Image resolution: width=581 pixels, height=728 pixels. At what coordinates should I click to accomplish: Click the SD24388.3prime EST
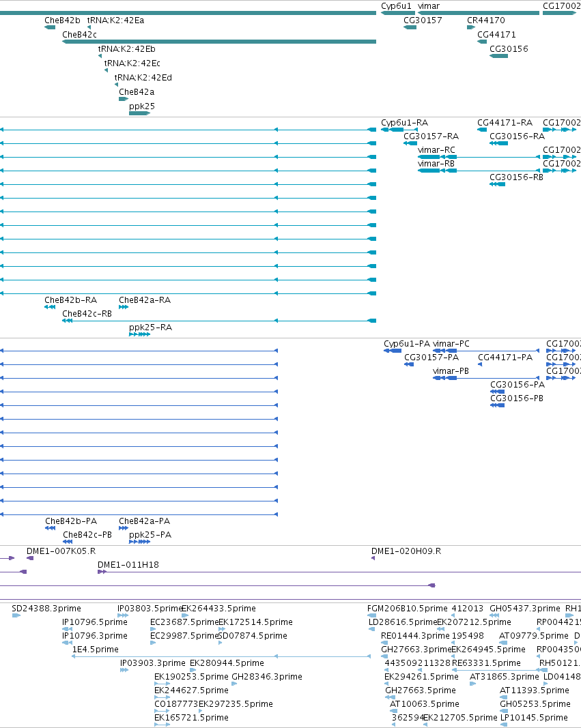tap(16, 615)
